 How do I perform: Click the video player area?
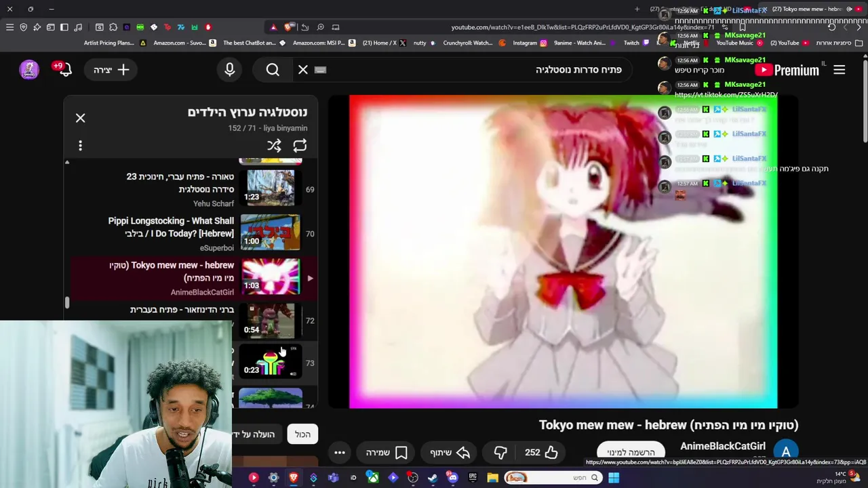(563, 251)
